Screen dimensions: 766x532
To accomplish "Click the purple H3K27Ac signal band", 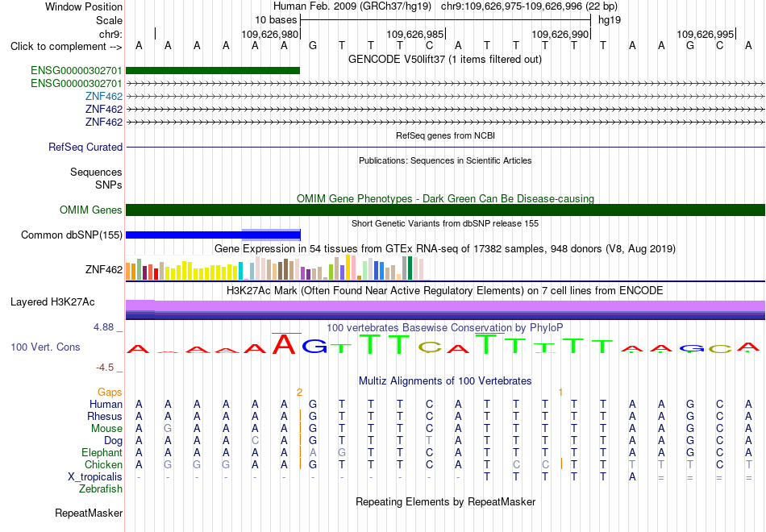I will click(445, 305).
